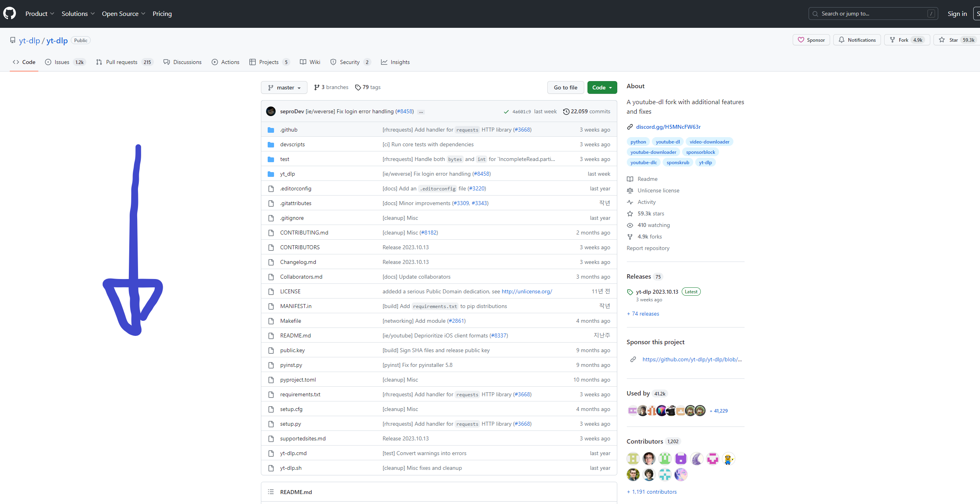Click the star icon to star repo
980x504 pixels.
point(942,40)
